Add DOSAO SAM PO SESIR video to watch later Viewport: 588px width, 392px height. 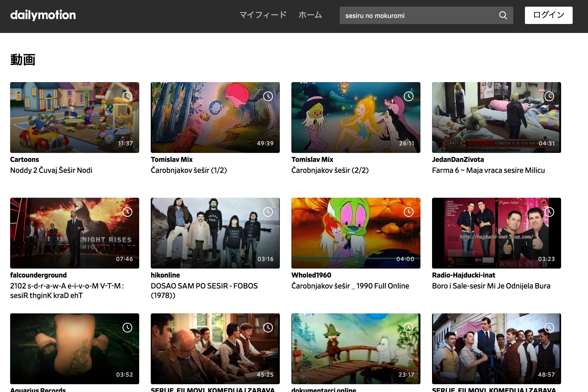tap(268, 212)
